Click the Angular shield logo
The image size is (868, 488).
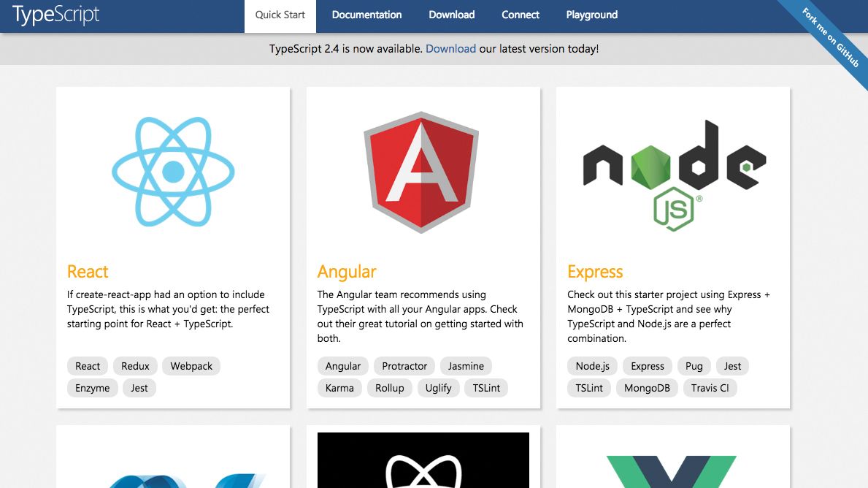[422, 172]
